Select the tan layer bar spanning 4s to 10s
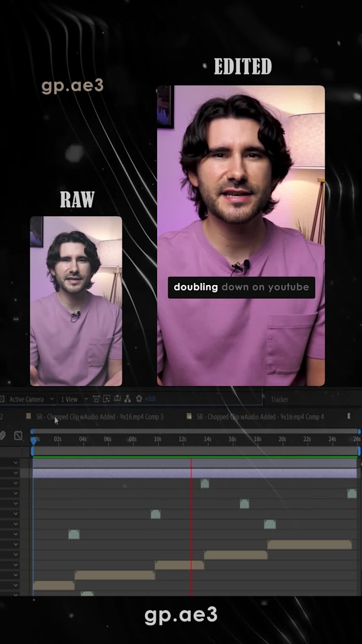This screenshot has height=644, width=362. [115, 575]
